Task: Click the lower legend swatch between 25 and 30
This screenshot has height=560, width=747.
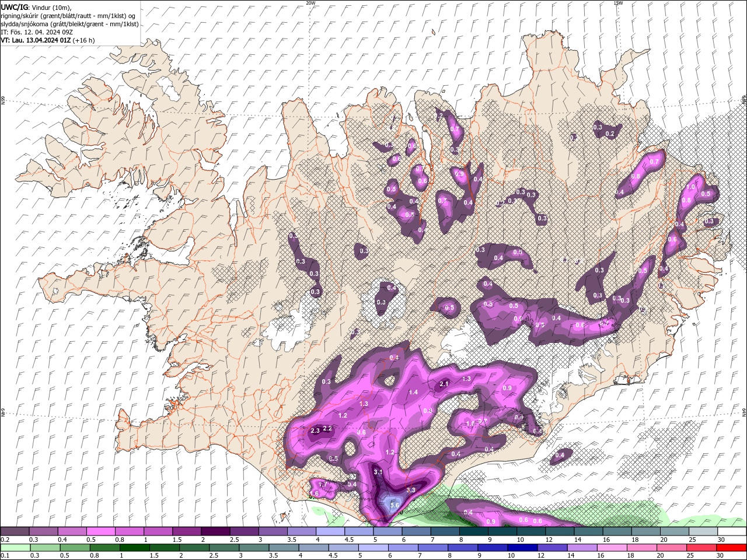Action: pyautogui.click(x=703, y=548)
